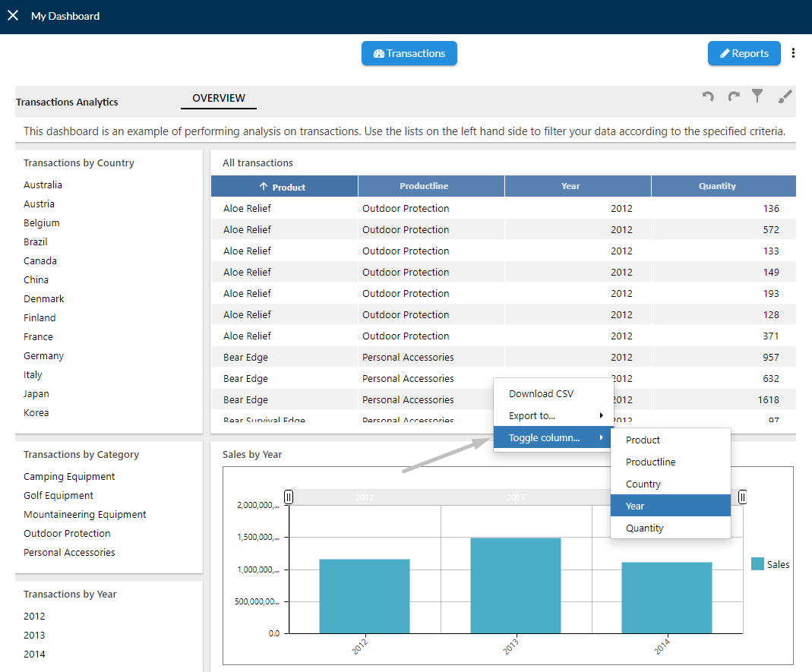Click the Sales legend color swatch
Image resolution: width=812 pixels, height=672 pixels.
757,563
